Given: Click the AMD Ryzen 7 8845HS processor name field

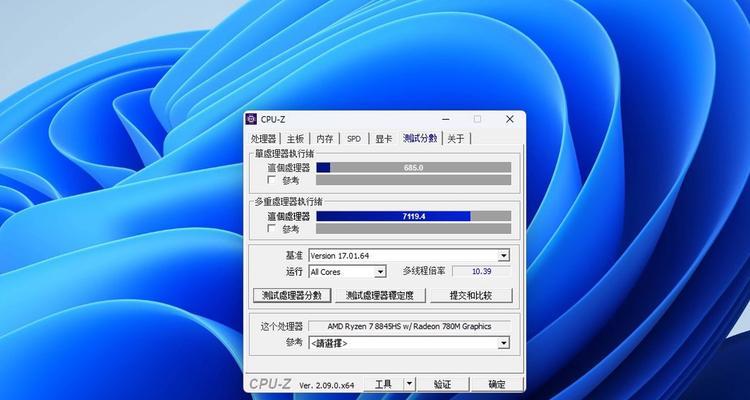Looking at the screenshot, I should point(409,326).
